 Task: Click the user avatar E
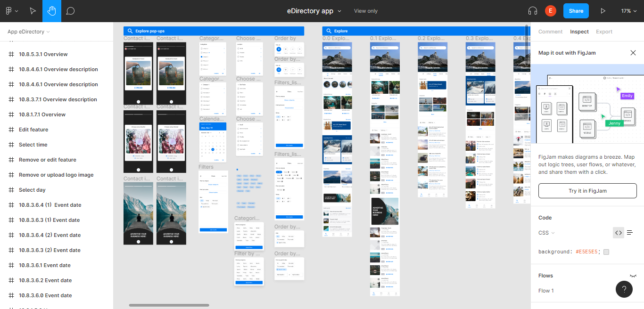550,11
